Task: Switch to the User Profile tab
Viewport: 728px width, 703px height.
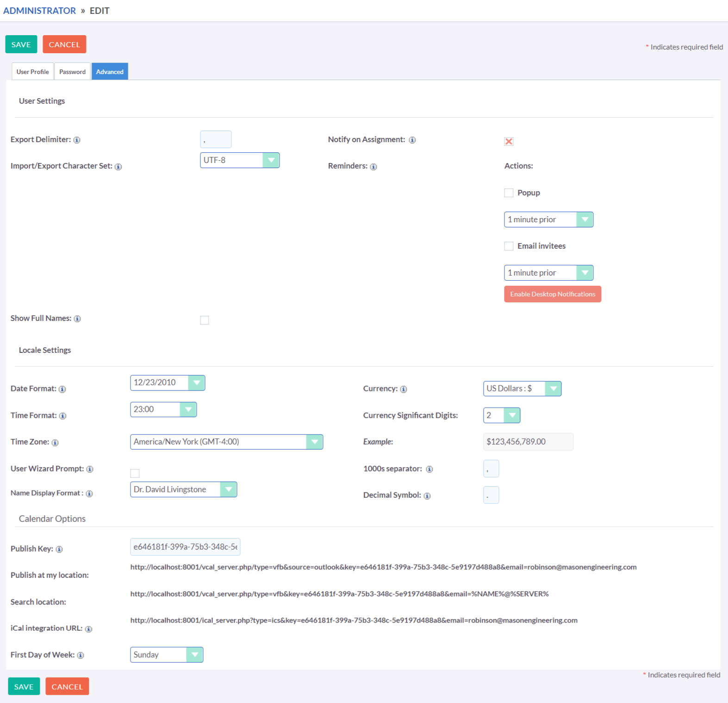Action: pos(33,72)
